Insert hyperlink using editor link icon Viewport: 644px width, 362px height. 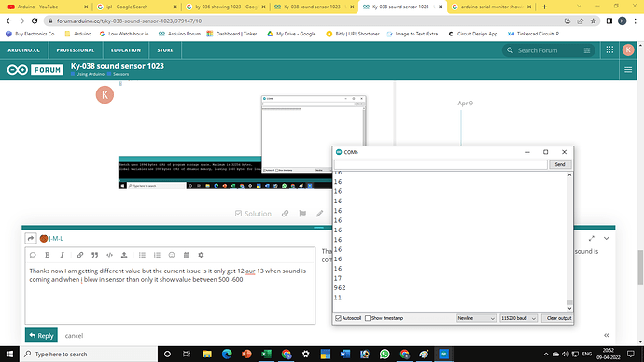[80, 255]
